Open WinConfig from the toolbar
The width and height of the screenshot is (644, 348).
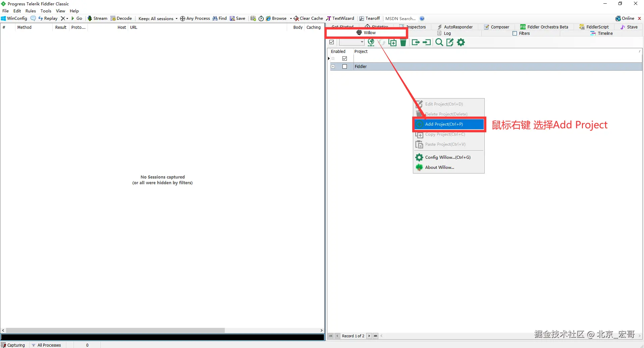click(x=14, y=18)
